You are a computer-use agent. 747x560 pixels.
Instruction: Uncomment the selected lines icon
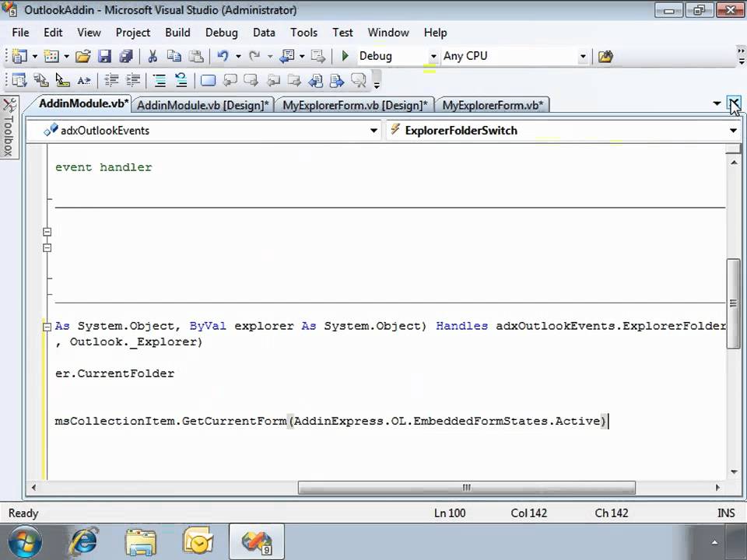(x=181, y=80)
